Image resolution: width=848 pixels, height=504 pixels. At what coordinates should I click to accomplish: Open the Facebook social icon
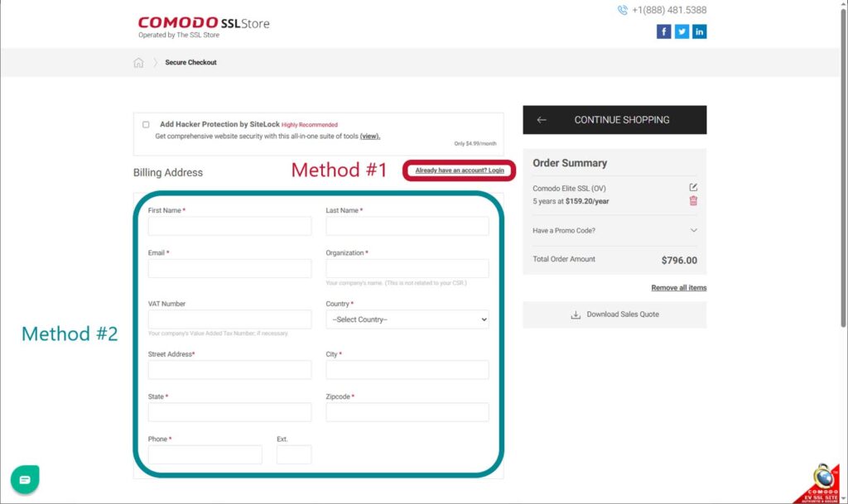[663, 31]
